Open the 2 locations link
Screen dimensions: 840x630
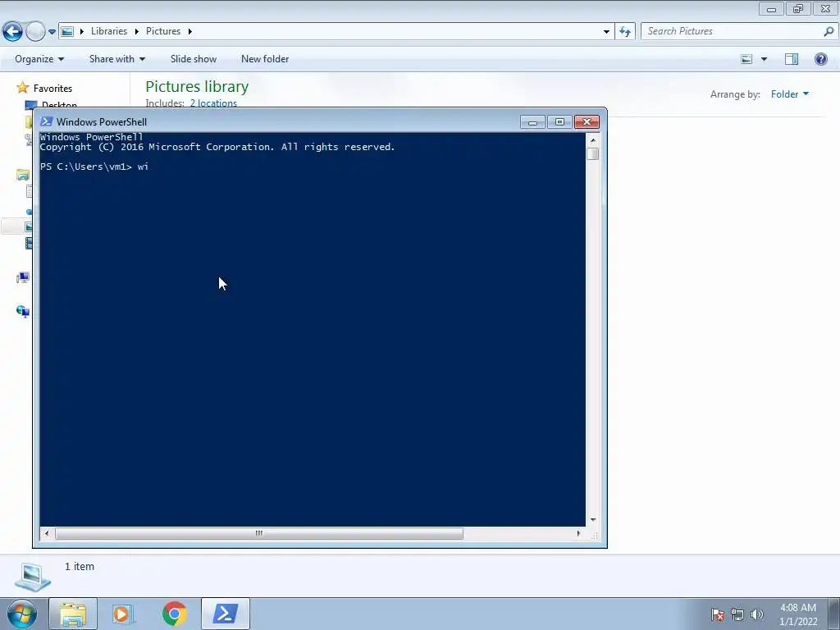click(x=213, y=103)
